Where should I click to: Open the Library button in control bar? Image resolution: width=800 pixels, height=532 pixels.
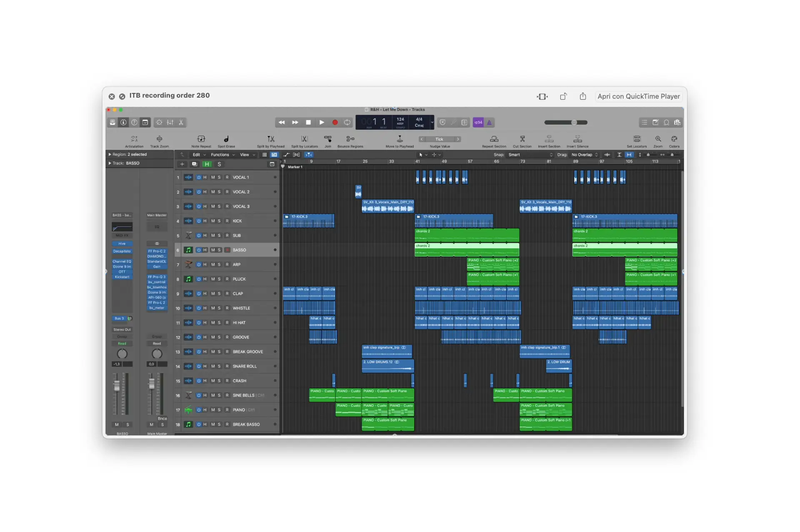[112, 122]
